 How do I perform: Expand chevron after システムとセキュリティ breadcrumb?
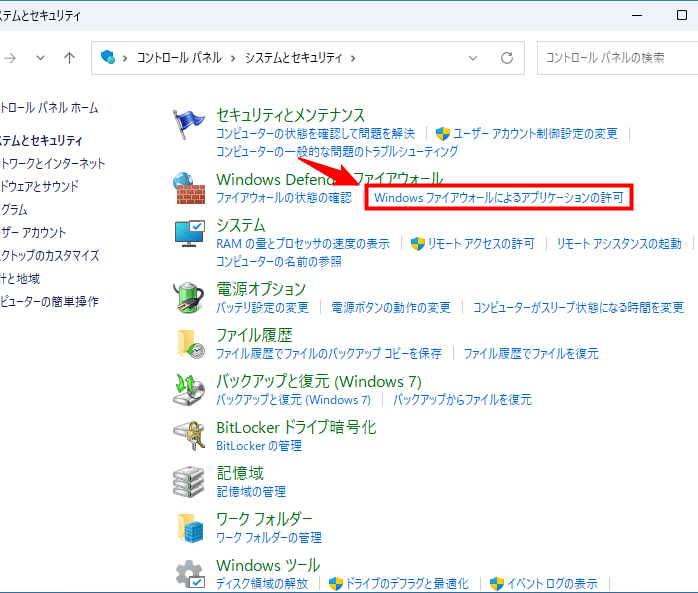(x=353, y=58)
